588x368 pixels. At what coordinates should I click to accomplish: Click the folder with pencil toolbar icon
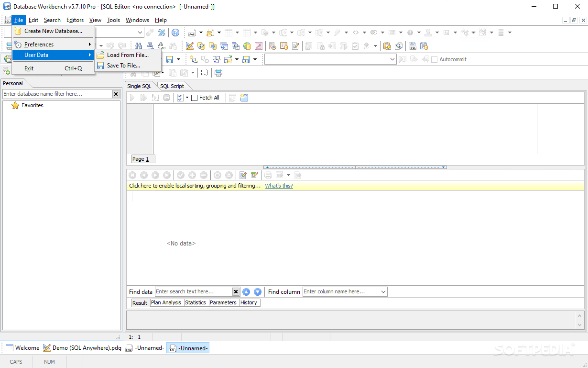click(387, 46)
